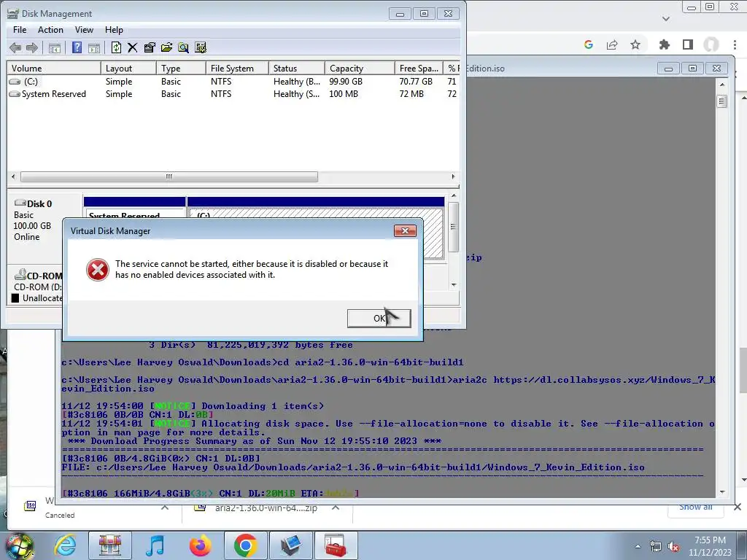Open the red toolbox taskbar icon
747x560 pixels.
tap(336, 545)
